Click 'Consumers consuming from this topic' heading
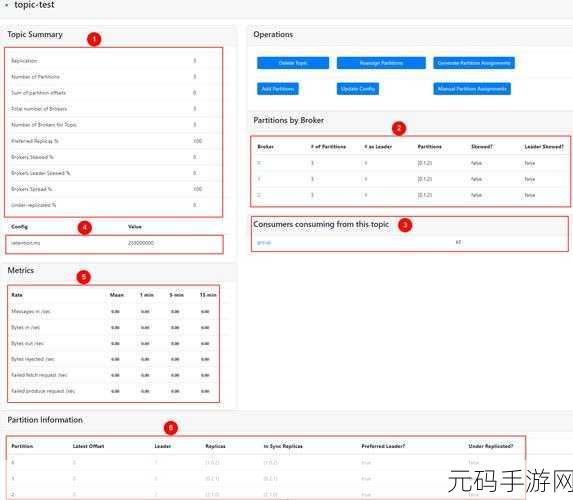573x500 pixels. [x=321, y=224]
